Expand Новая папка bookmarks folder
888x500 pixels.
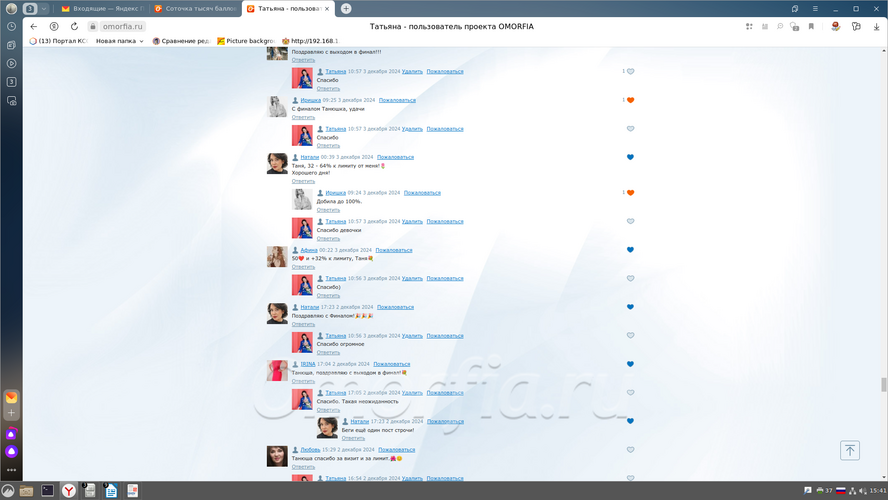[x=119, y=41]
